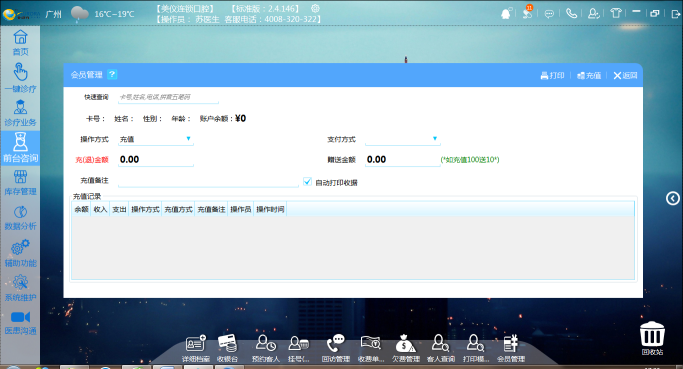Open 医患沟通 video icon in sidebar
This screenshot has height=369, width=683.
pos(20,323)
